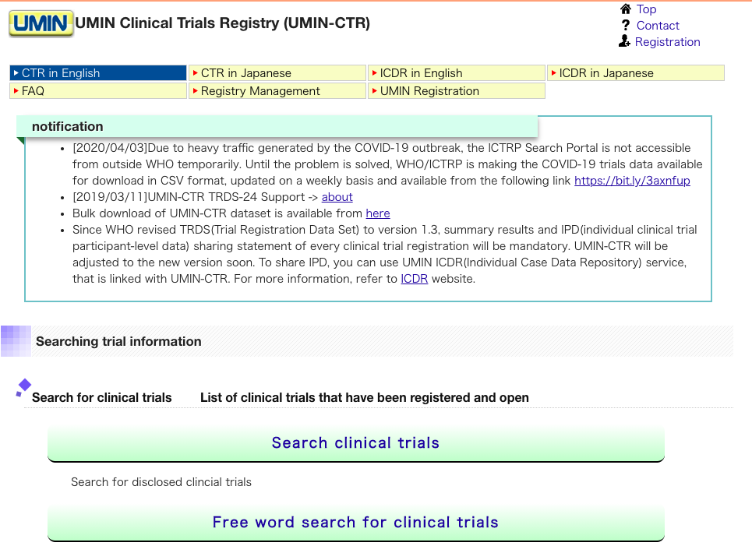Click the user-plus icon beside Registration
752x560 pixels.
tap(624, 41)
